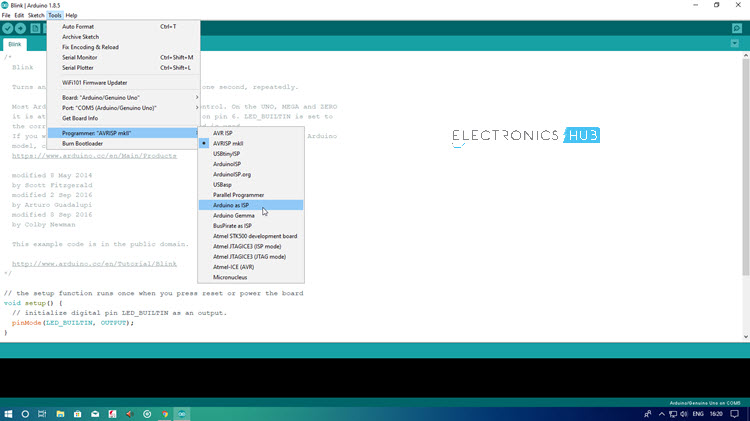Click the volume icon in system tray
750x421 pixels.
[x=684, y=414]
